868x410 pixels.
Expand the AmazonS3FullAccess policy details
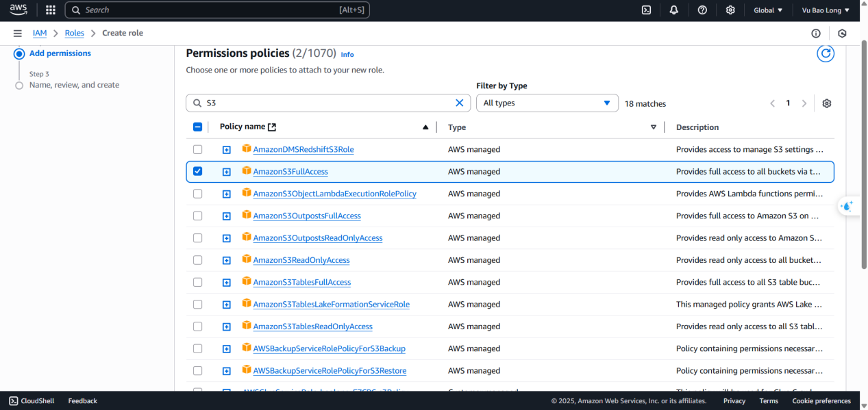227,172
